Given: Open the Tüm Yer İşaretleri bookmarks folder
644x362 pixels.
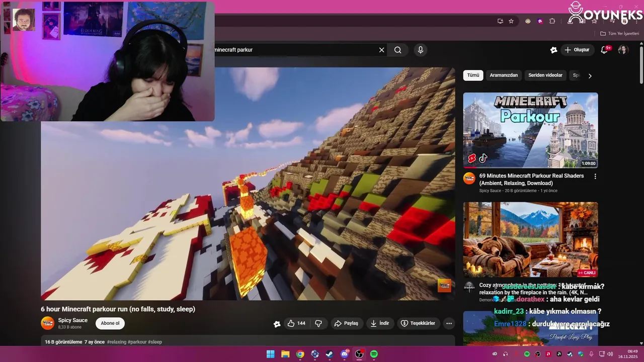Looking at the screenshot, I should tap(619, 34).
